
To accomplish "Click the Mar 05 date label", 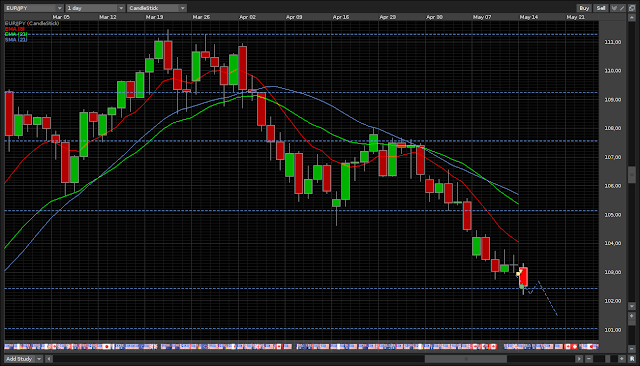I will (61, 17).
